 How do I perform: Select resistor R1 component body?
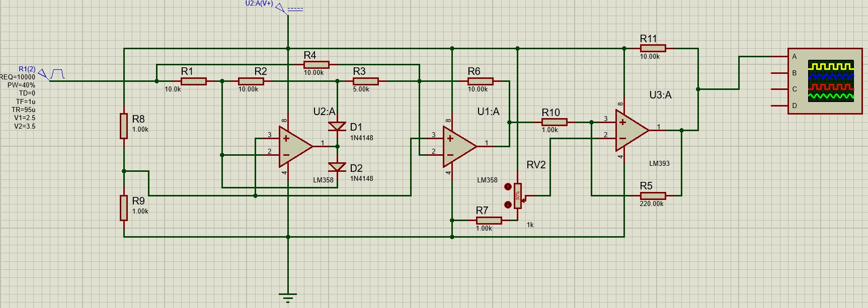pyautogui.click(x=194, y=81)
